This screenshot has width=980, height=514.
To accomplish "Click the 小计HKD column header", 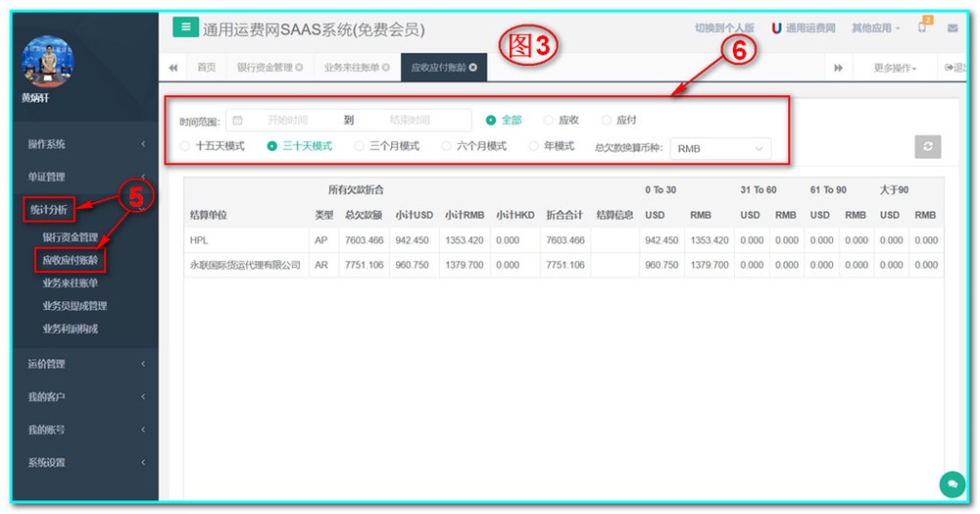I will [x=515, y=215].
